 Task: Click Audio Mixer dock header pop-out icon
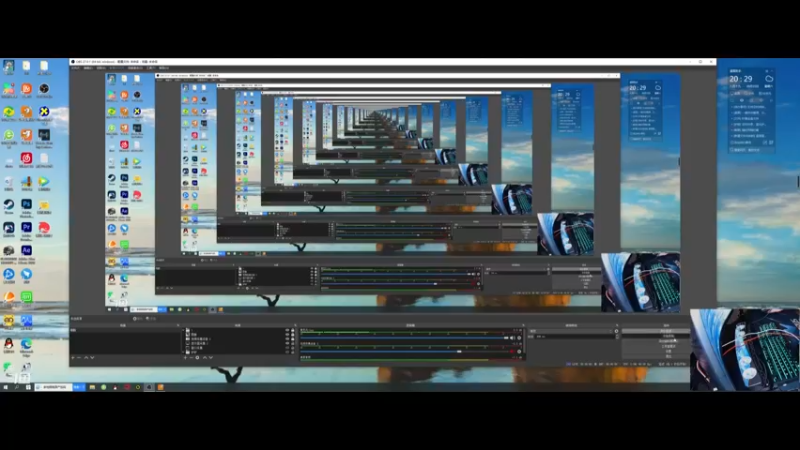coord(523,325)
